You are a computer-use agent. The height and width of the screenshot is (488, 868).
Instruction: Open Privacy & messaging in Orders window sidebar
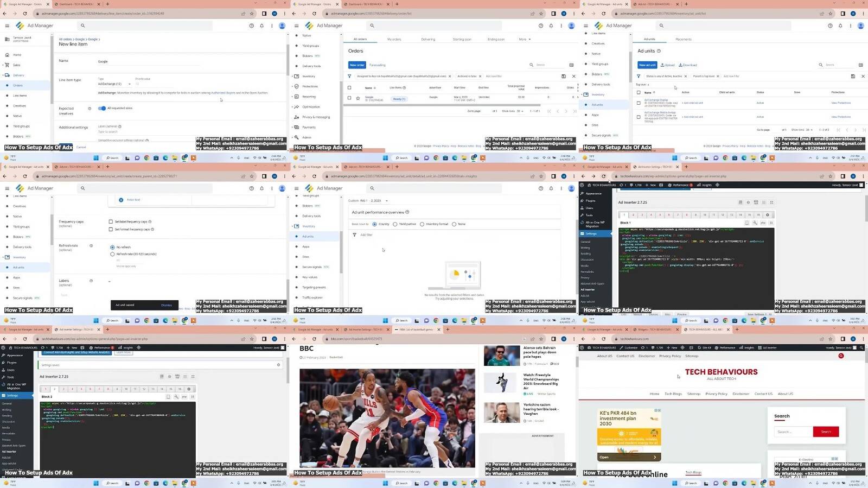(316, 117)
